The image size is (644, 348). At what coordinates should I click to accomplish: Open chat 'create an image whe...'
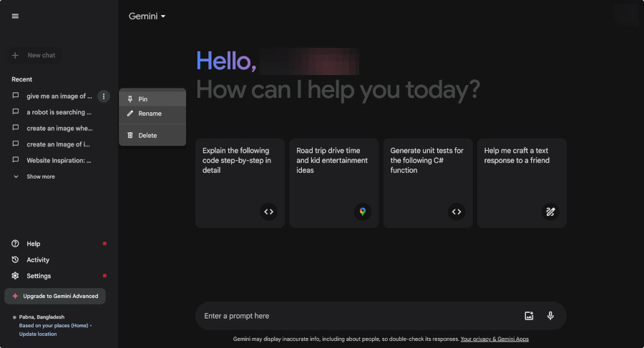coord(59,128)
